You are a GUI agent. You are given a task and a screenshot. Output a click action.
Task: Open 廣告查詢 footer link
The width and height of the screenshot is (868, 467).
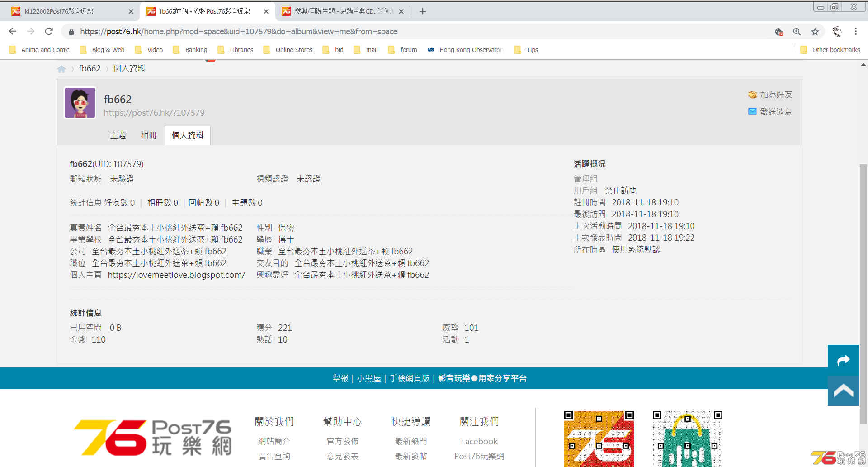(274, 456)
